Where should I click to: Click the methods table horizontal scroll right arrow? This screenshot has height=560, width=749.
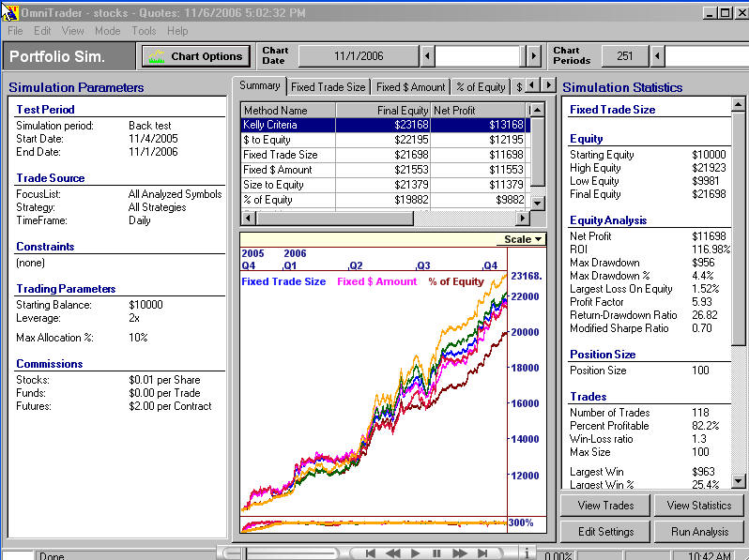[523, 219]
